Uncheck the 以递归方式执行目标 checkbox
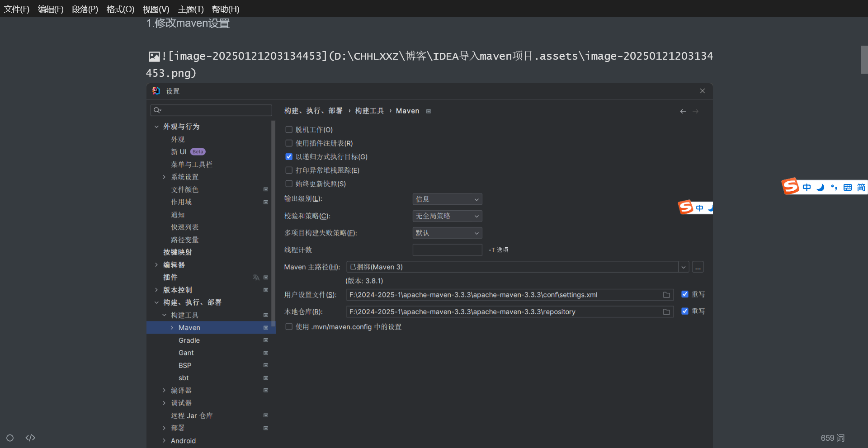Viewport: 868px width, 448px height. [289, 156]
